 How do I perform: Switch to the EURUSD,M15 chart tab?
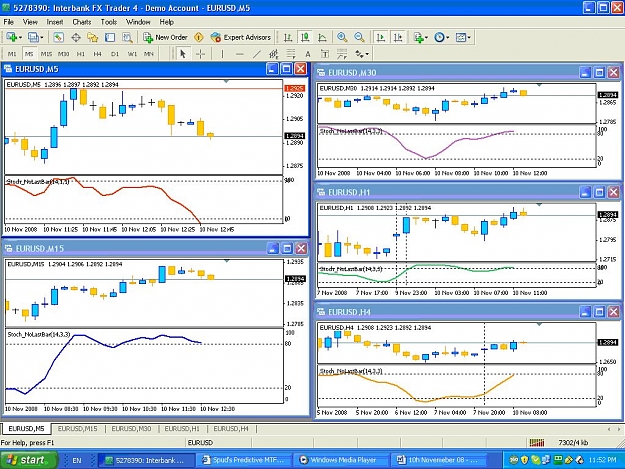tap(77, 428)
